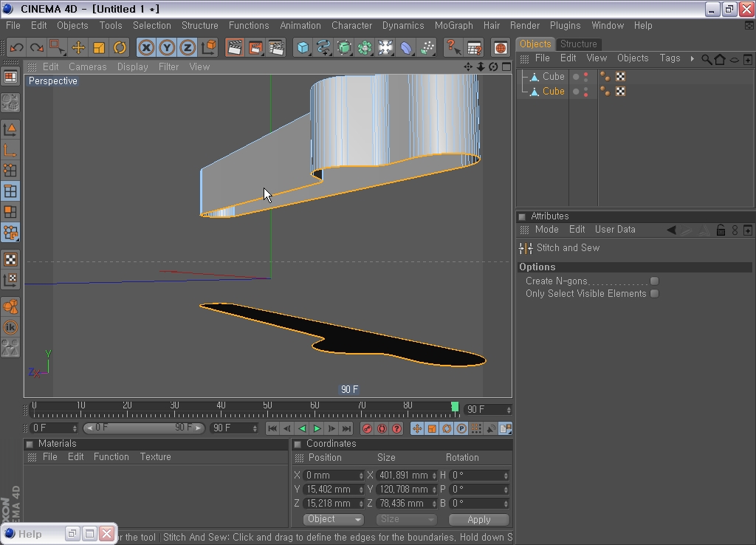The height and width of the screenshot is (545, 756).
Task: Go to end of animation
Action: pyautogui.click(x=346, y=428)
